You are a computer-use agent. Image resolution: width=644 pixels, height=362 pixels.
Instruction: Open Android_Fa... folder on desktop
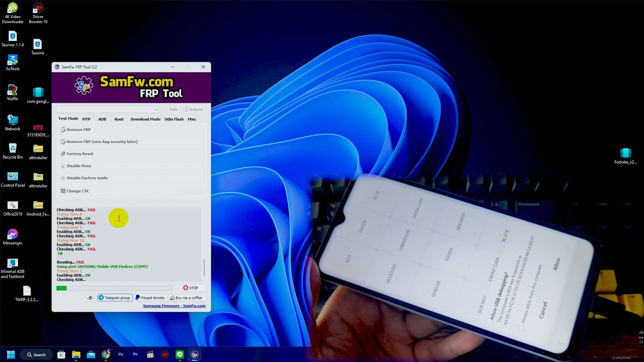pyautogui.click(x=38, y=208)
